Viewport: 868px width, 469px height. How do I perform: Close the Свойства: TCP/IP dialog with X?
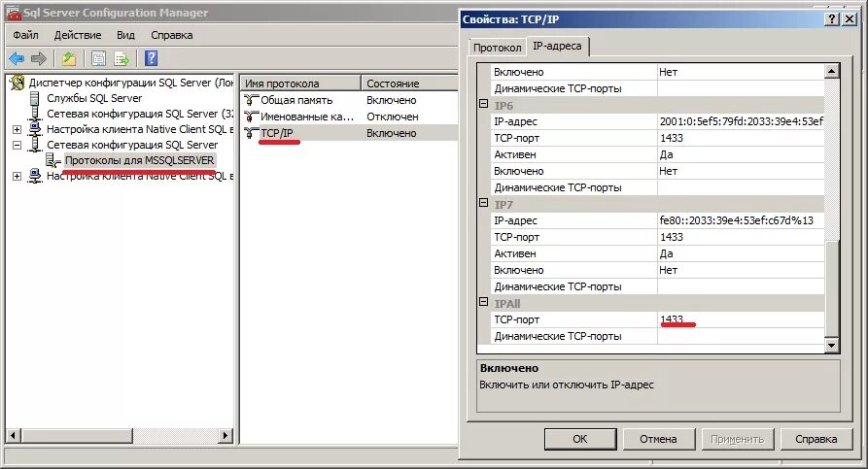click(850, 19)
